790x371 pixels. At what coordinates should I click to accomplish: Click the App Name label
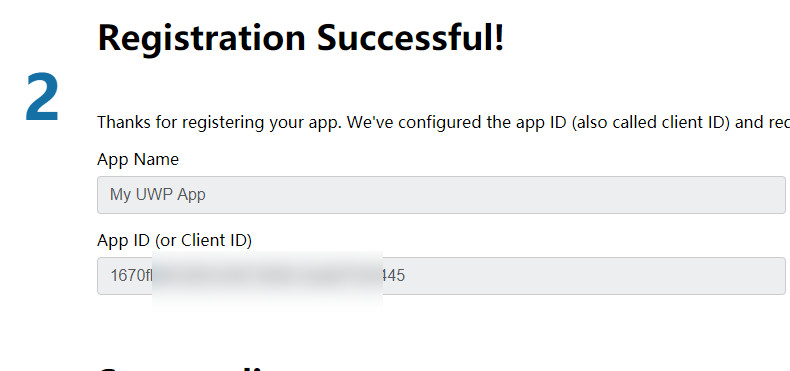click(x=138, y=160)
